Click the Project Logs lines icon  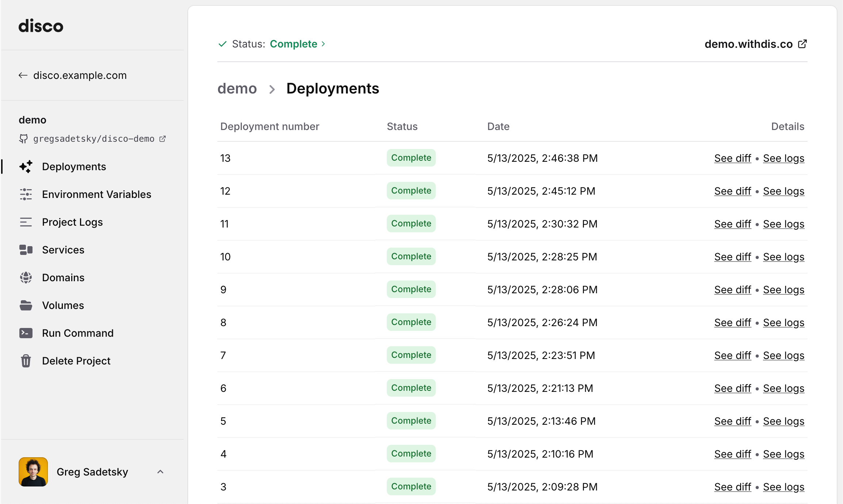click(26, 222)
